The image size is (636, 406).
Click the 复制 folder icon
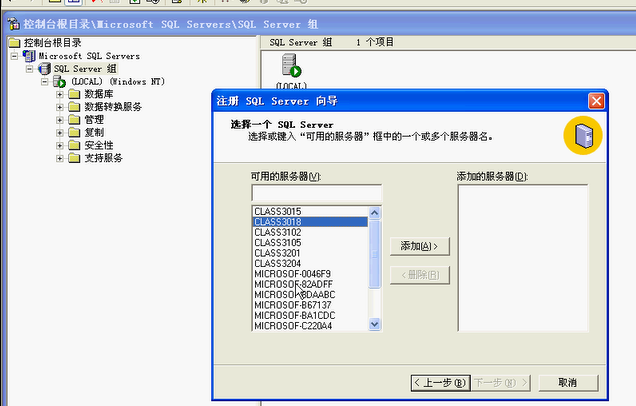(74, 133)
